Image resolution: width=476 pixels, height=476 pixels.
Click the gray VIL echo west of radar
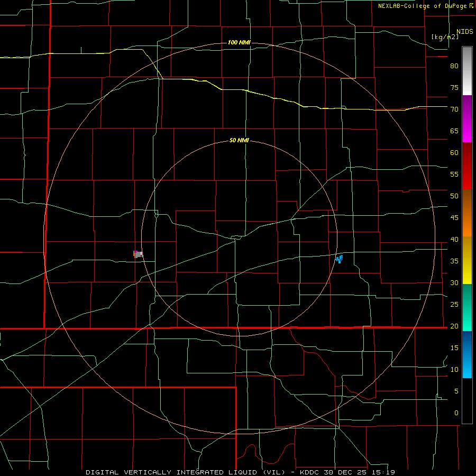click(x=138, y=254)
